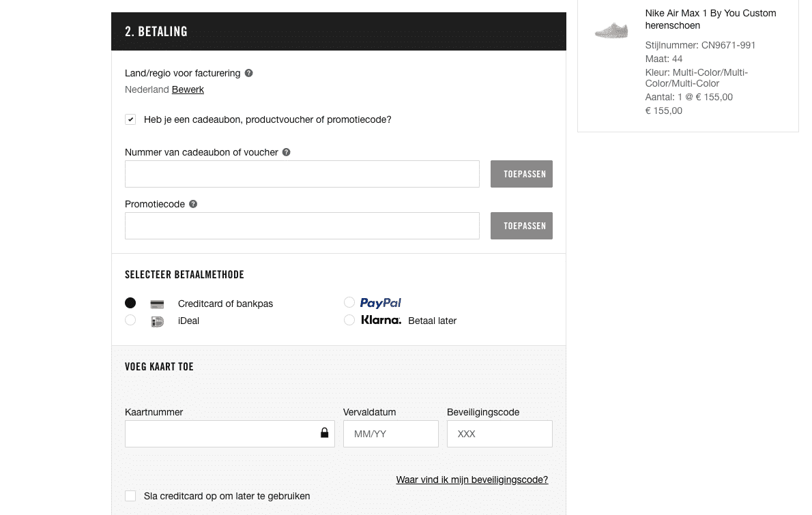Click help icon beside cadeaubon voucher label

point(286,152)
